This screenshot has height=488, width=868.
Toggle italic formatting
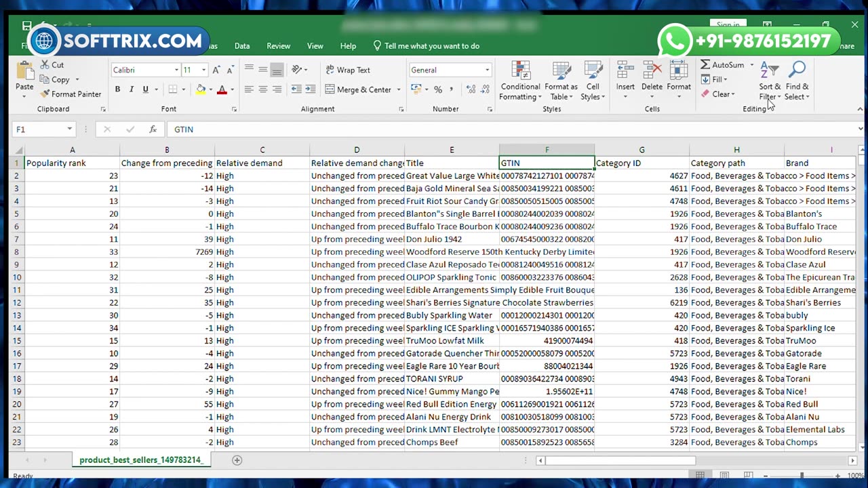point(131,89)
